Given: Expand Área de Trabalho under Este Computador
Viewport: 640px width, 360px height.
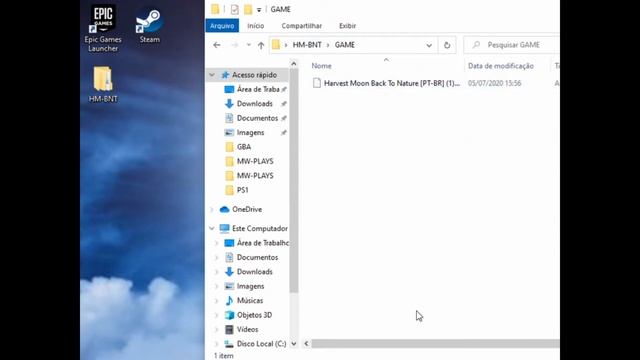Looking at the screenshot, I should click(x=216, y=243).
